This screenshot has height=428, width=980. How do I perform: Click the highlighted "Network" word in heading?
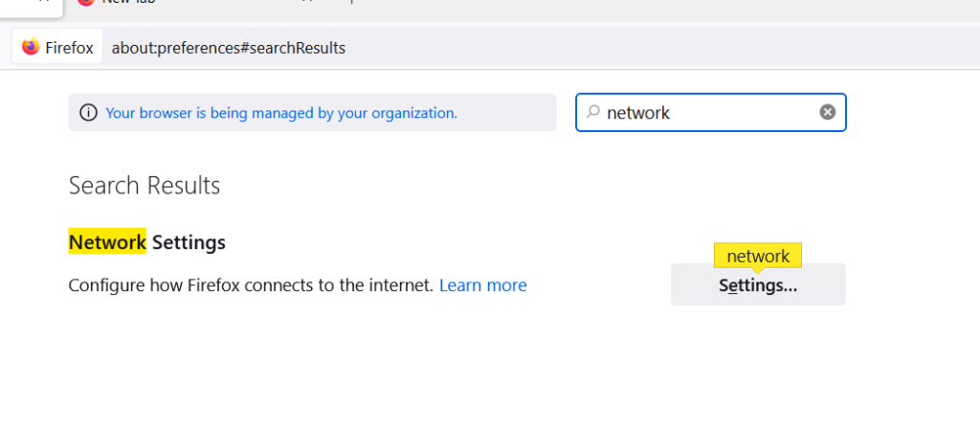107,241
